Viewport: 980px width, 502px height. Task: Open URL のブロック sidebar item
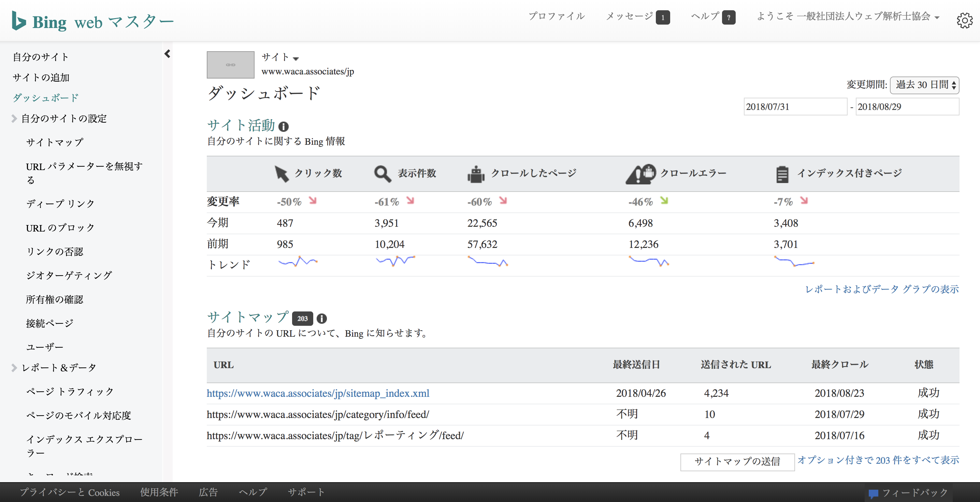pyautogui.click(x=60, y=228)
